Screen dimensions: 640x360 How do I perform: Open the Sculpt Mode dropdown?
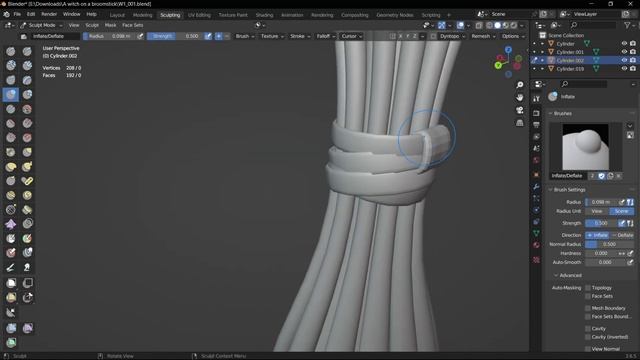41,25
